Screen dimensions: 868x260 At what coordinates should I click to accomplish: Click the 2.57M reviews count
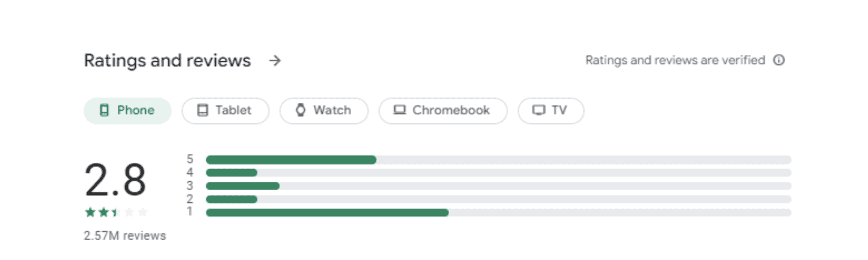tap(124, 236)
